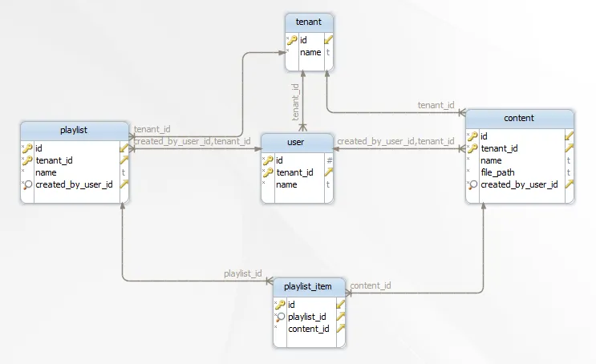The height and width of the screenshot is (364, 596).
Task: Click the key icon beside content id
Action: click(x=472, y=136)
